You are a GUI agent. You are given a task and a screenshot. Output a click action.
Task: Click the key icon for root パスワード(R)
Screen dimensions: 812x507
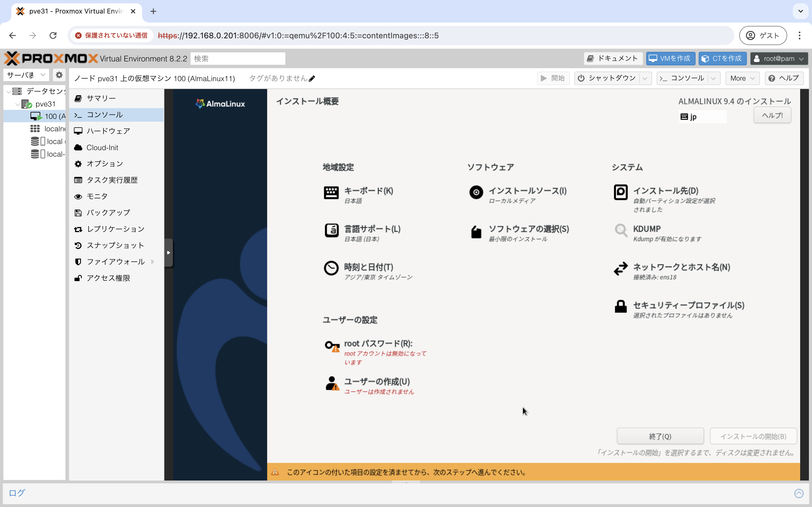pyautogui.click(x=332, y=346)
